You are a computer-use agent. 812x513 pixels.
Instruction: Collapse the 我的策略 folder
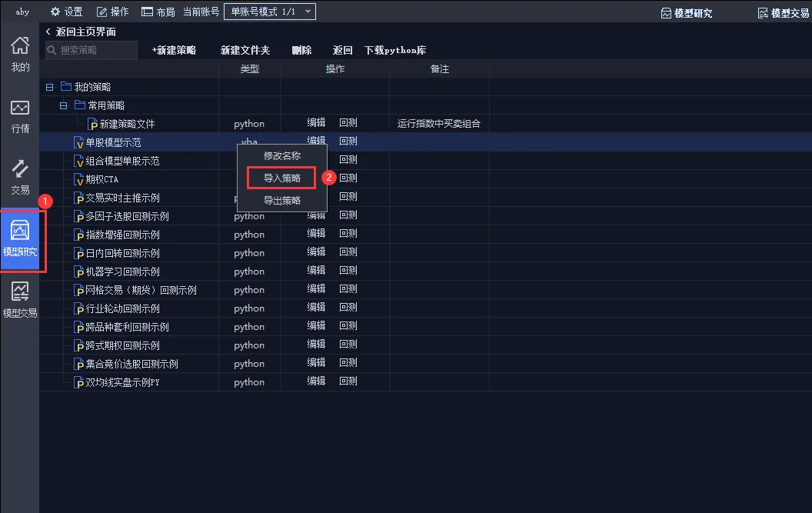[x=50, y=87]
